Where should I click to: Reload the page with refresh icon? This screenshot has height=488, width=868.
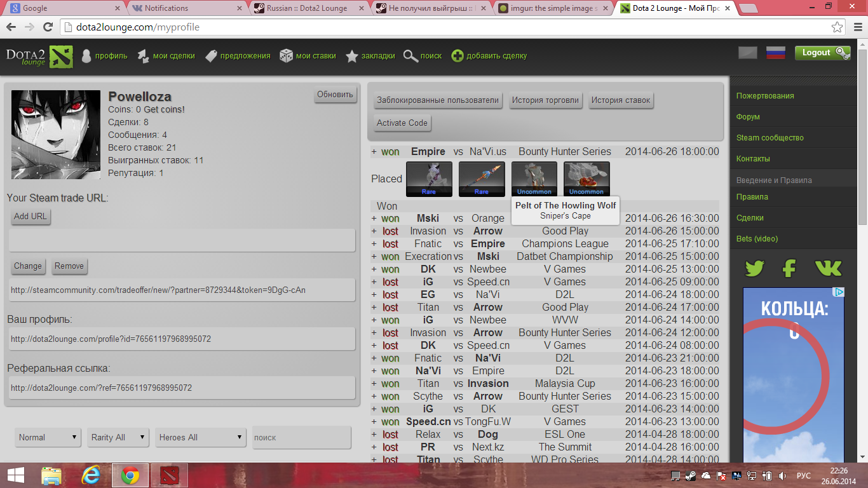pyautogui.click(x=48, y=27)
